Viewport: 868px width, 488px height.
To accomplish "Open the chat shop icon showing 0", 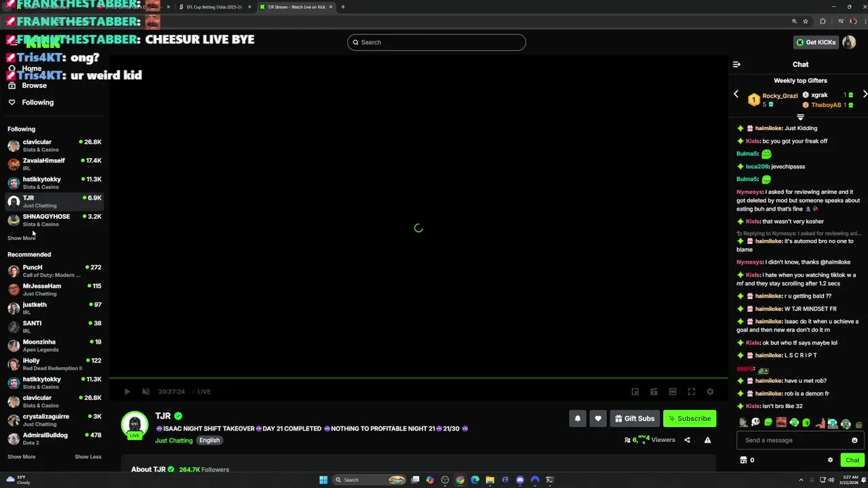I will click(x=747, y=460).
